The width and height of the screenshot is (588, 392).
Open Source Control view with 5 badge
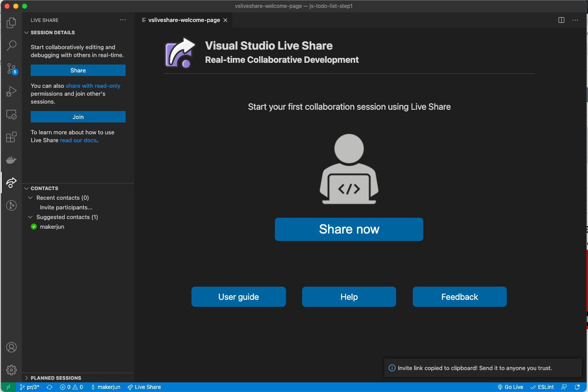point(11,68)
